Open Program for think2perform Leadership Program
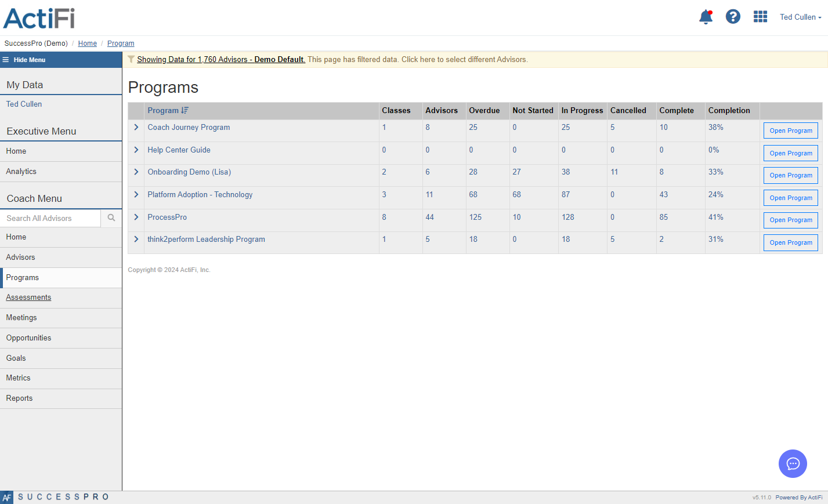The height and width of the screenshot is (504, 828). (x=790, y=242)
